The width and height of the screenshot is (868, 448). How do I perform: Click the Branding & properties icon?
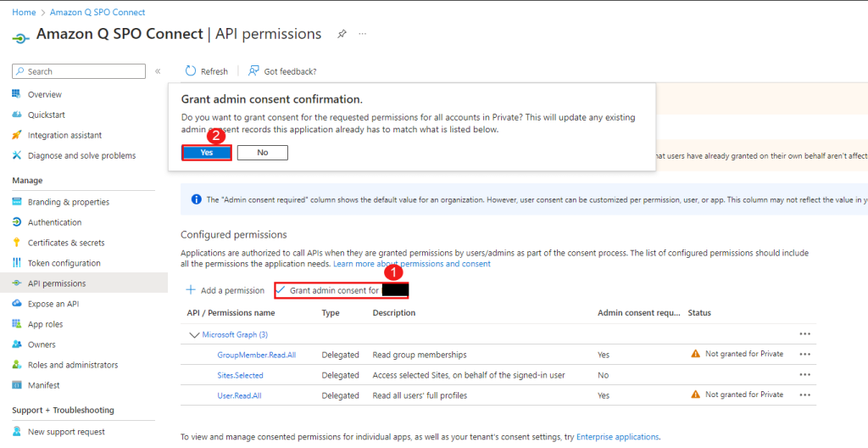(x=17, y=202)
